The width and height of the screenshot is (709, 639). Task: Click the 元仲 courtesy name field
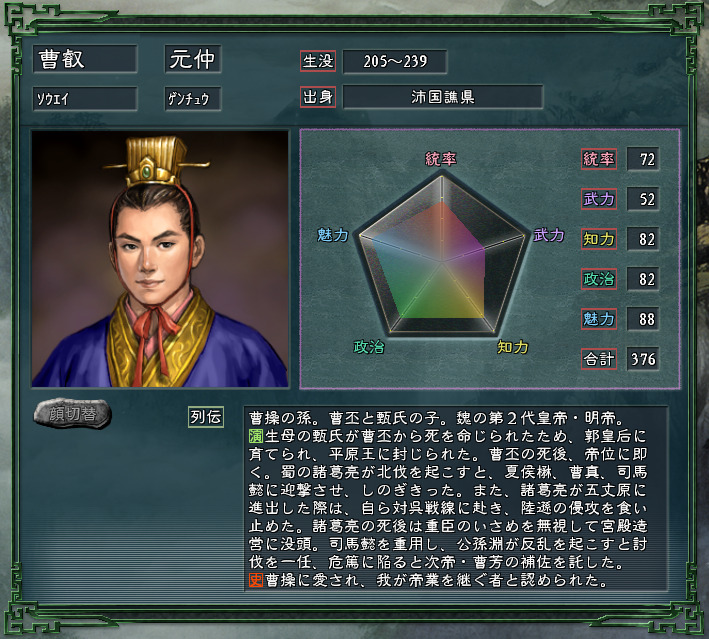(193, 59)
